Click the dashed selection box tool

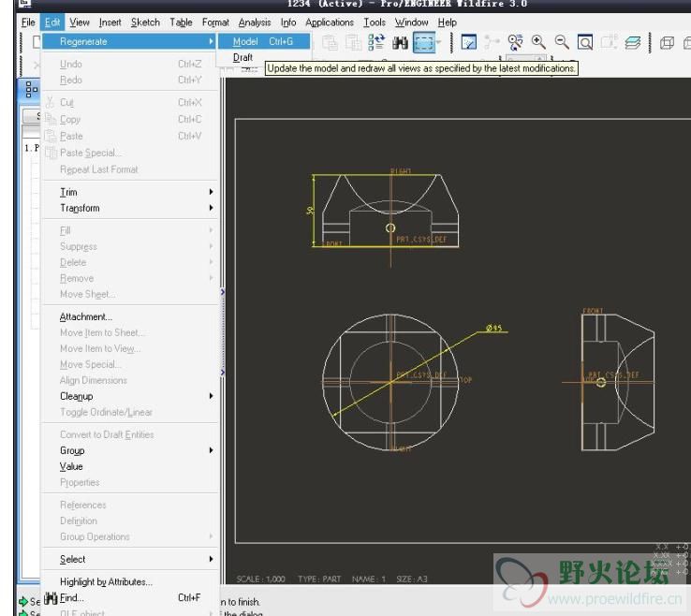(423, 43)
